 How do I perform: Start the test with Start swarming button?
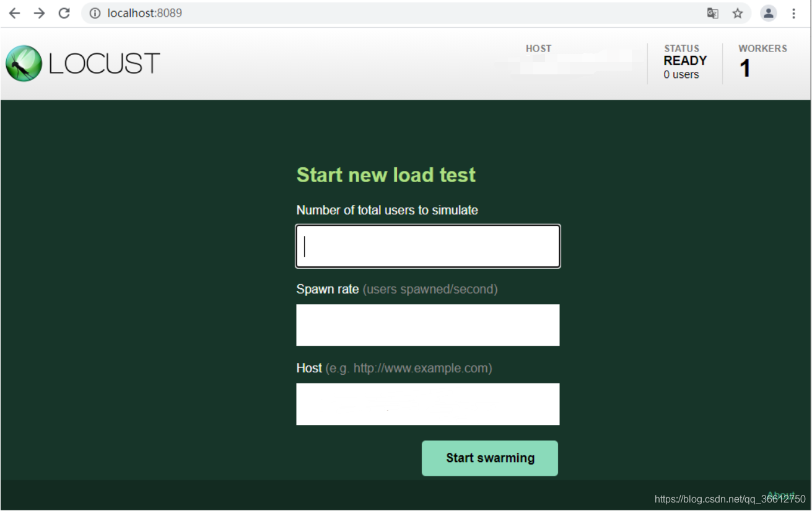click(490, 458)
